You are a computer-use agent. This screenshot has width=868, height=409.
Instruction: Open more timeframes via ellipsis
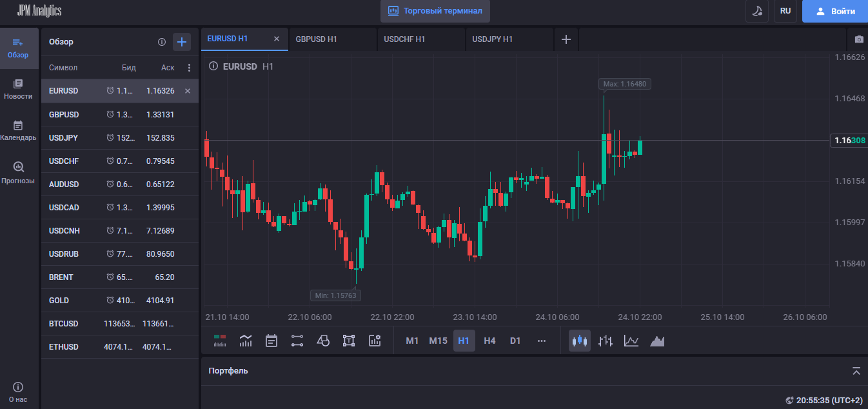pos(541,341)
